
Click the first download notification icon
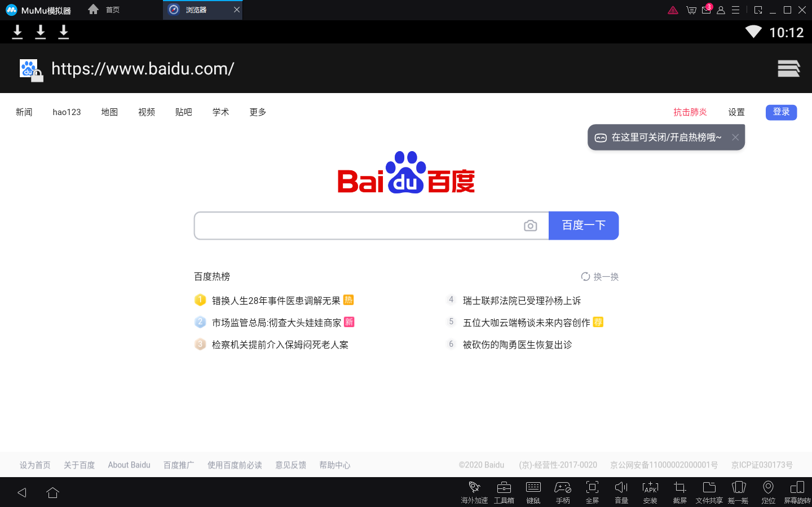[x=17, y=32]
